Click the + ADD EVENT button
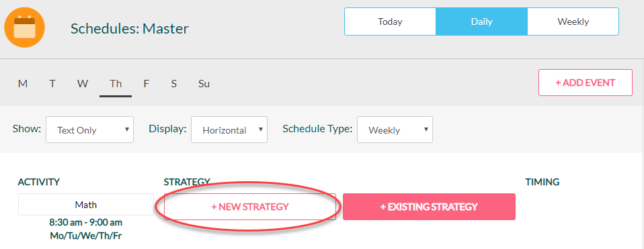This screenshot has width=644, height=249. click(586, 83)
